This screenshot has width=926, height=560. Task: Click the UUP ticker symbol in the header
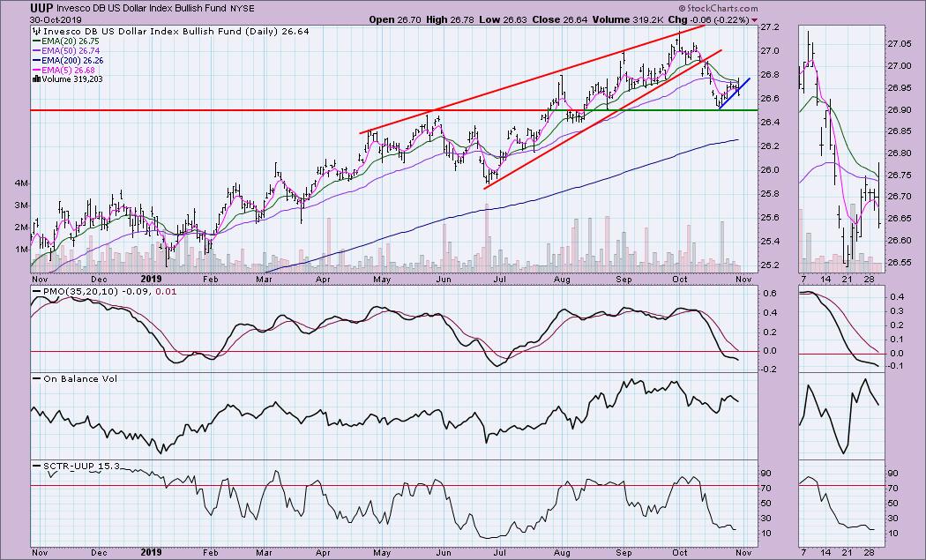(41, 8)
